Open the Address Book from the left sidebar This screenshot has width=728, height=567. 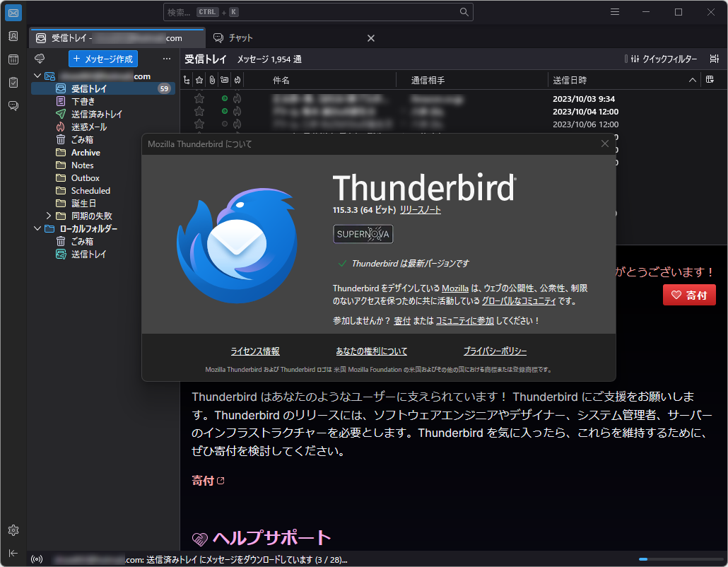pyautogui.click(x=13, y=34)
